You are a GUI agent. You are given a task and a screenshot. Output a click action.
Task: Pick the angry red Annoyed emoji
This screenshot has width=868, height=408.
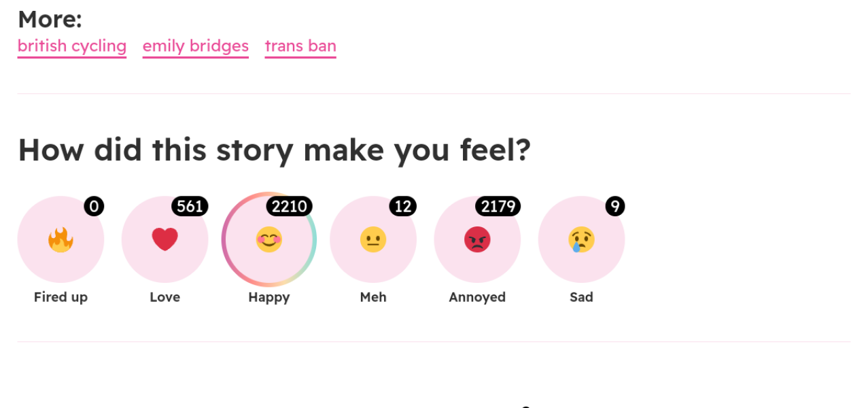(477, 239)
